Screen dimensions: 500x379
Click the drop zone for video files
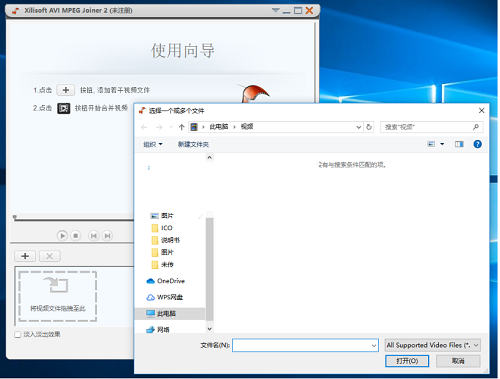tap(58, 296)
